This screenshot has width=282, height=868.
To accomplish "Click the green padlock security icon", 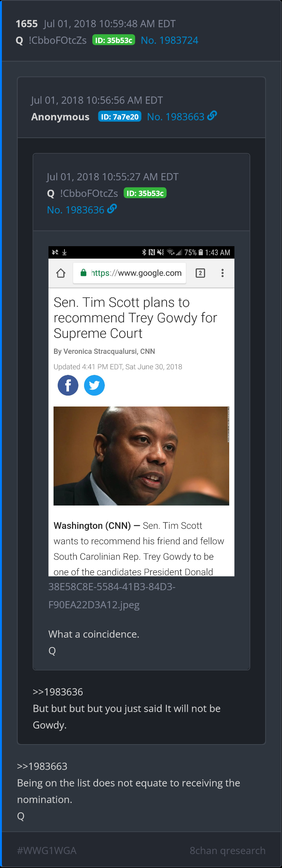I will point(84,273).
